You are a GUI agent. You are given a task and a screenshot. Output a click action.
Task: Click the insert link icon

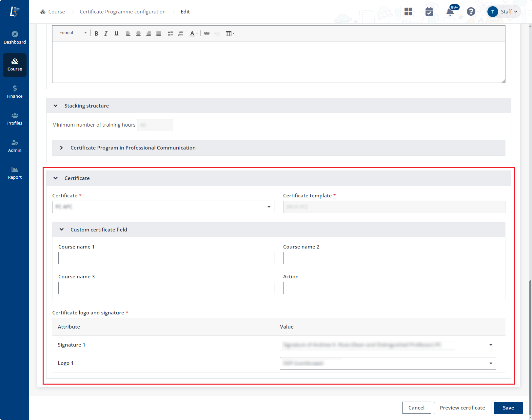coord(207,33)
